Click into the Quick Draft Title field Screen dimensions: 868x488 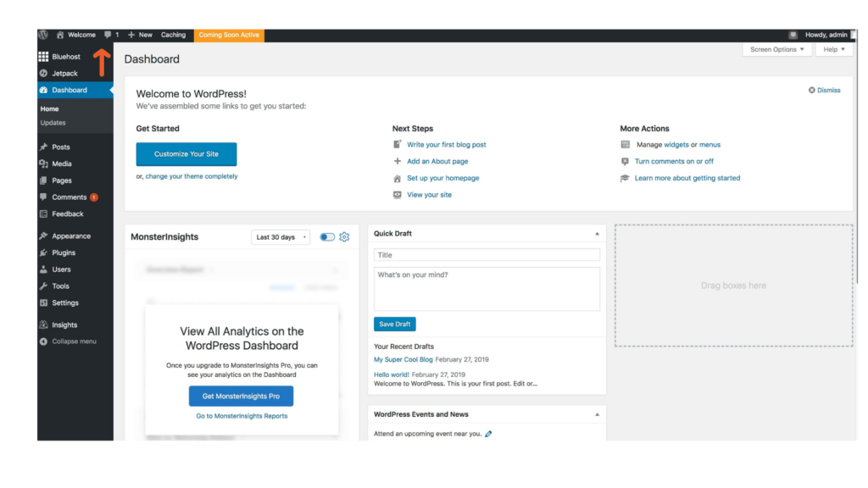(487, 255)
